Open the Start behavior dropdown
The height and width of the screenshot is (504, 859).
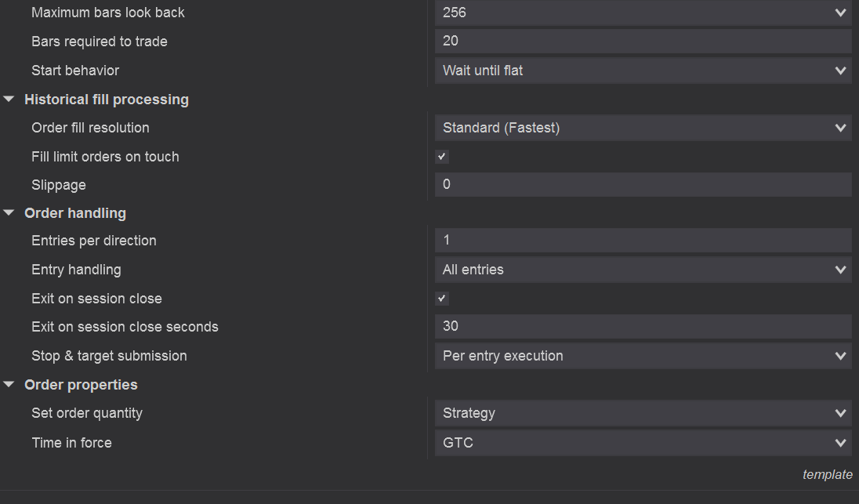(643, 71)
